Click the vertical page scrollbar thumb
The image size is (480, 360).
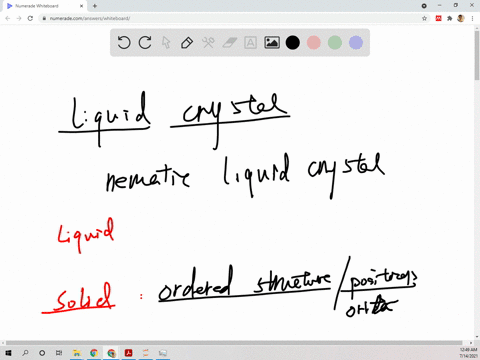(x=477, y=55)
